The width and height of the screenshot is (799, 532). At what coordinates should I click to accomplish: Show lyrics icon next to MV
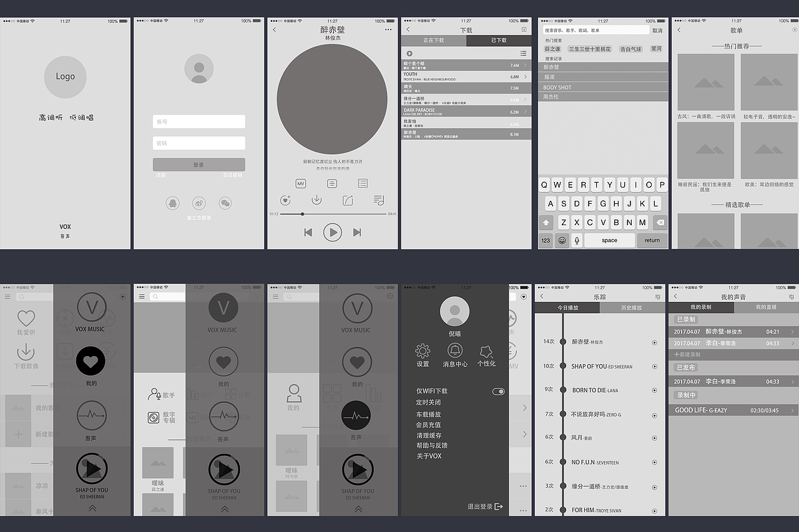point(332,183)
